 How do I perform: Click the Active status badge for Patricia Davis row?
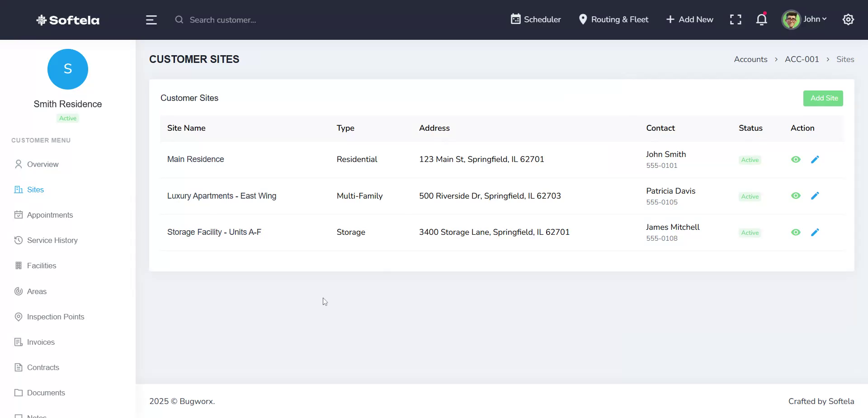pyautogui.click(x=750, y=196)
